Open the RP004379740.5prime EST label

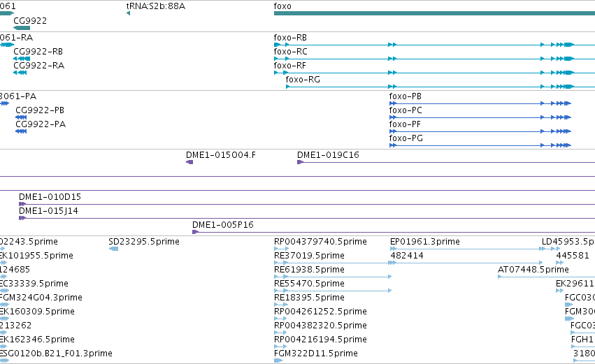coord(320,242)
